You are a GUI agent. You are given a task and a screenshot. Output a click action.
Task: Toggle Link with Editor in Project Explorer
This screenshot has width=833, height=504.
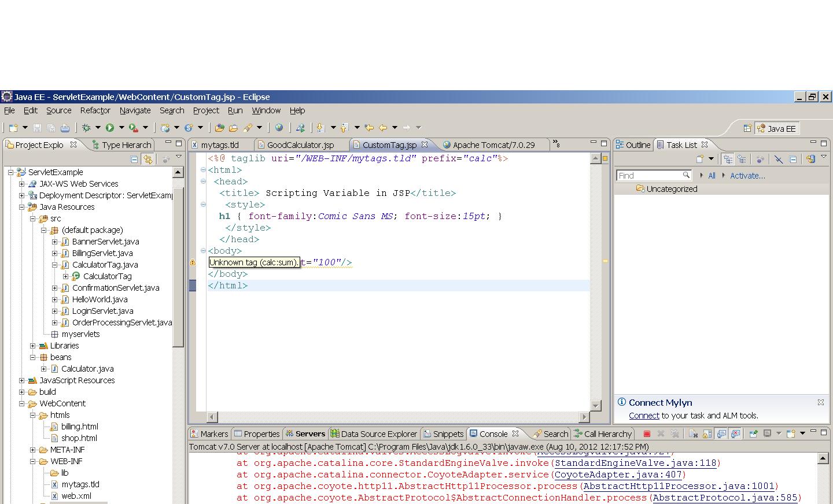pos(148,159)
